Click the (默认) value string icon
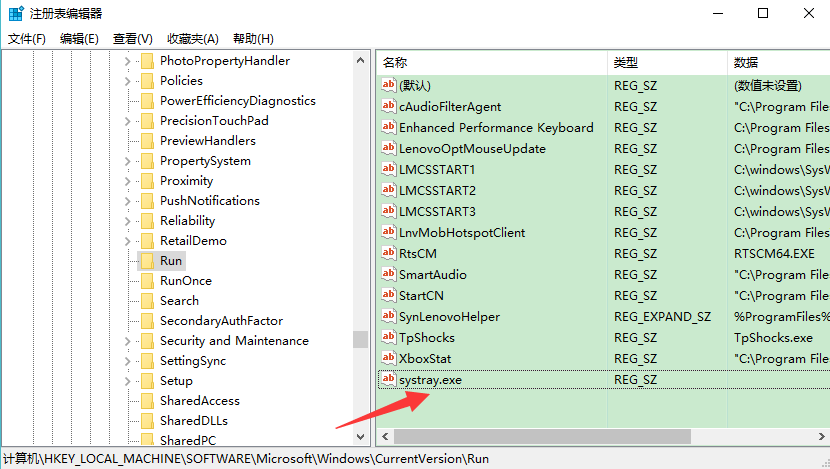Screen dimensions: 830x469 pyautogui.click(x=389, y=85)
